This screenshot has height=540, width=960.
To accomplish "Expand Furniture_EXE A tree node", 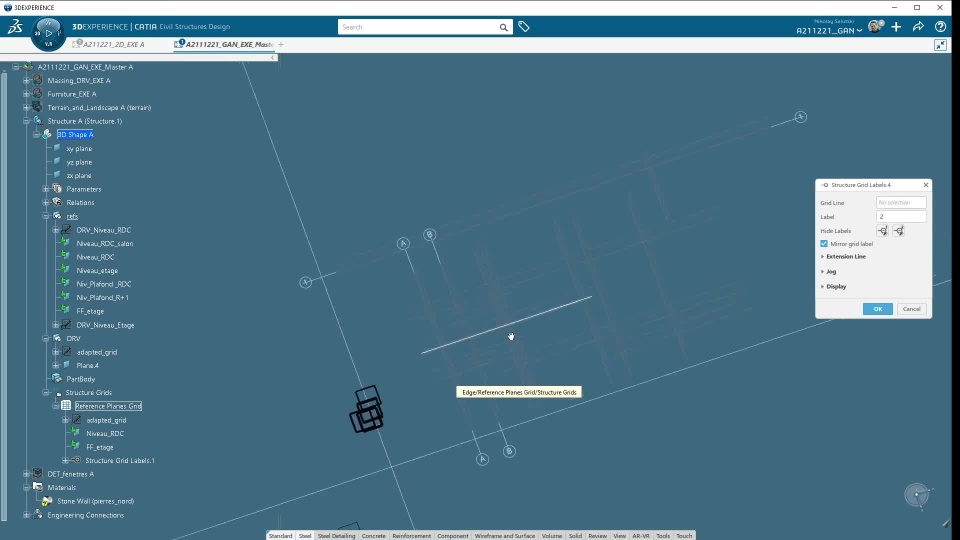I will 26,94.
